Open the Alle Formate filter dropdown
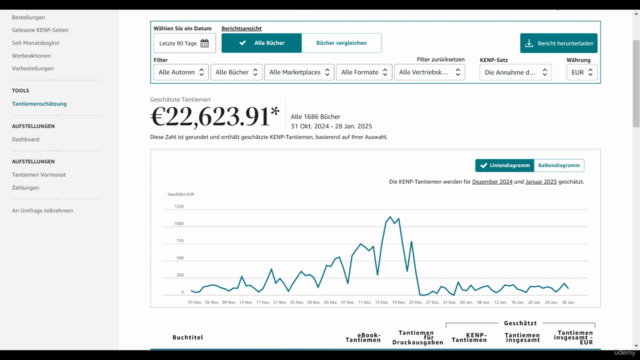Screen dimensions: 640x360 [x=364, y=72]
